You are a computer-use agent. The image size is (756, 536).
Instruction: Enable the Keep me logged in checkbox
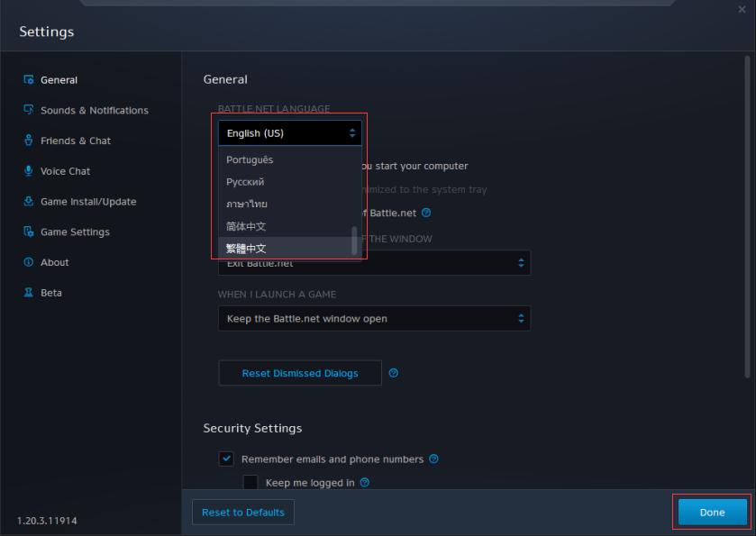coord(250,483)
